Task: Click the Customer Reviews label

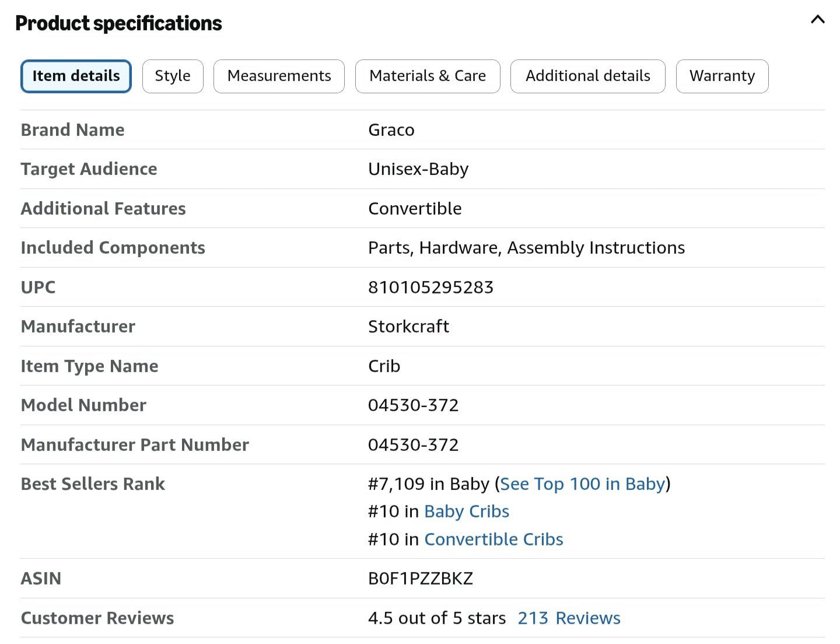Action: pos(97,618)
